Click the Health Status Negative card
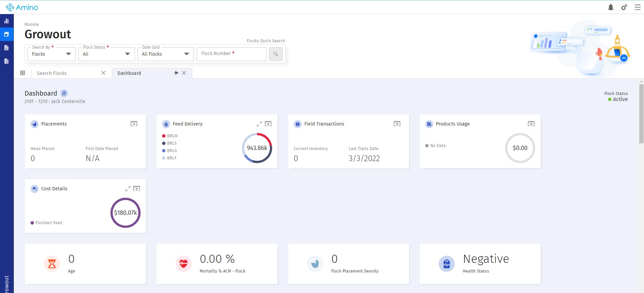Image resolution: width=644 pixels, height=293 pixels. 480,264
